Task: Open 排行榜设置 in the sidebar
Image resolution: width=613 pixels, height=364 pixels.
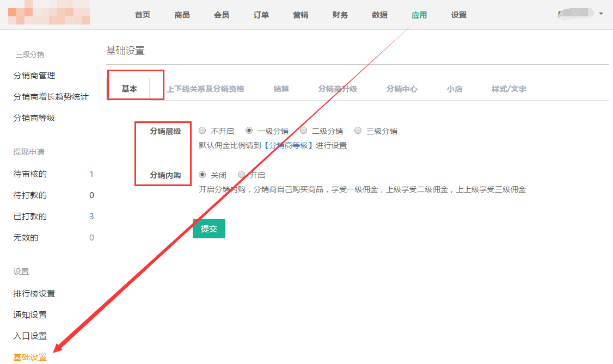Action: click(34, 294)
